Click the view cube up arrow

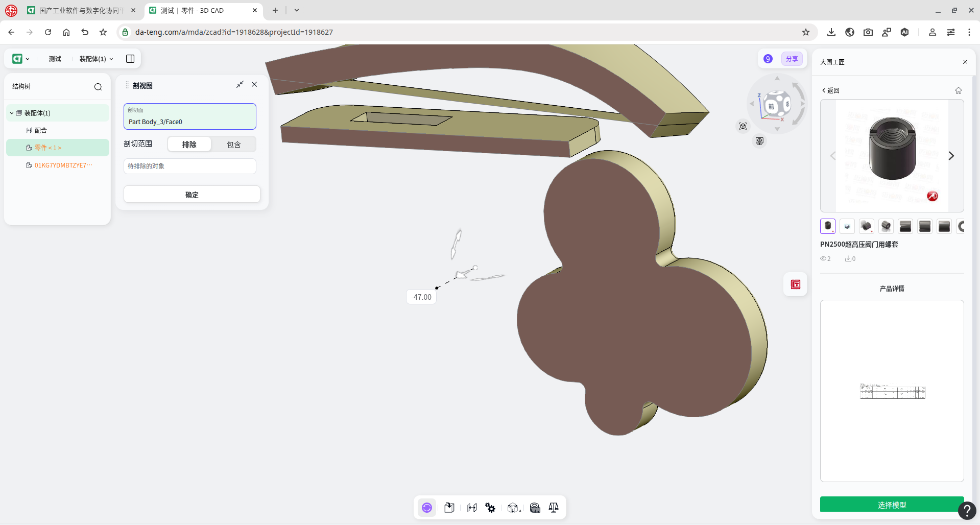coord(777,79)
